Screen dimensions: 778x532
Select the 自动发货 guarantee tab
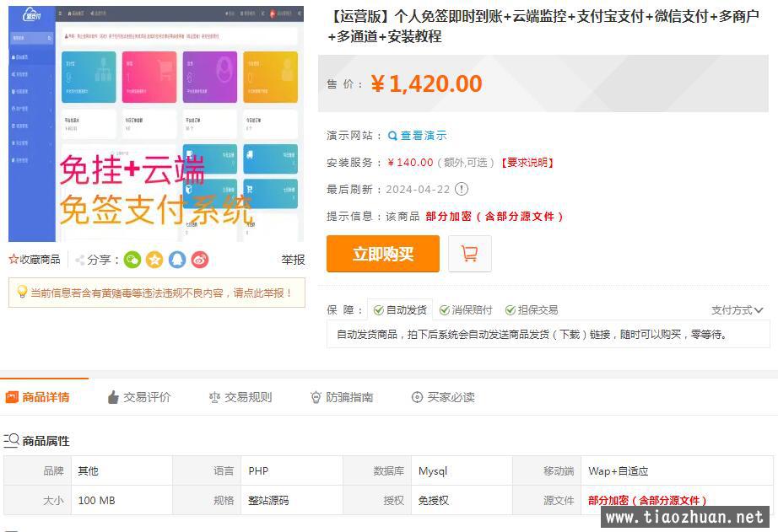pyautogui.click(x=400, y=310)
